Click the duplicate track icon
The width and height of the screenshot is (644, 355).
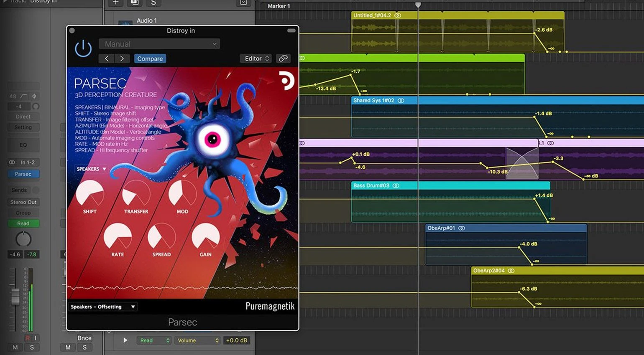(135, 3)
